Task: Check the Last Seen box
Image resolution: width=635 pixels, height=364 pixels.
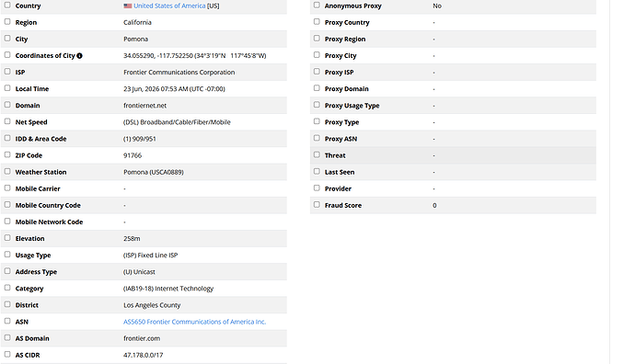Action: pyautogui.click(x=317, y=172)
